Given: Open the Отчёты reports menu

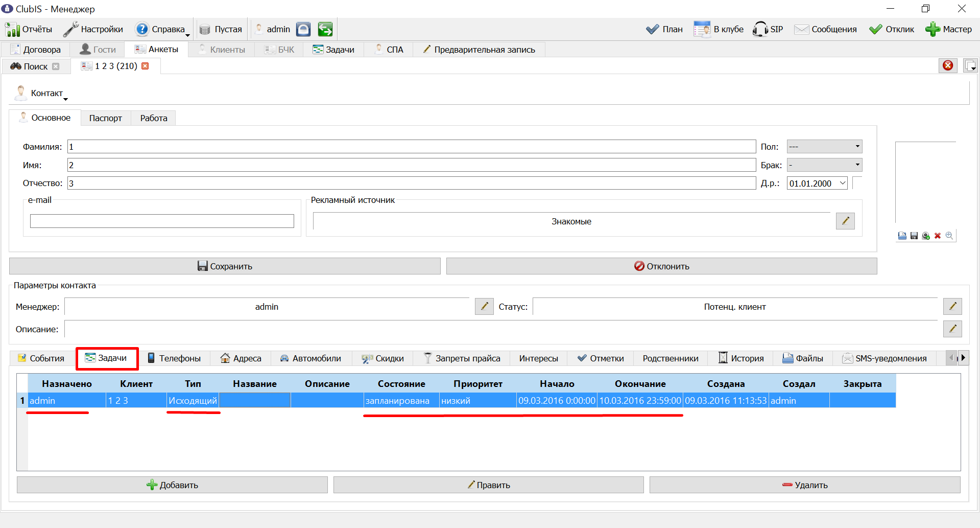Looking at the screenshot, I should coord(29,29).
